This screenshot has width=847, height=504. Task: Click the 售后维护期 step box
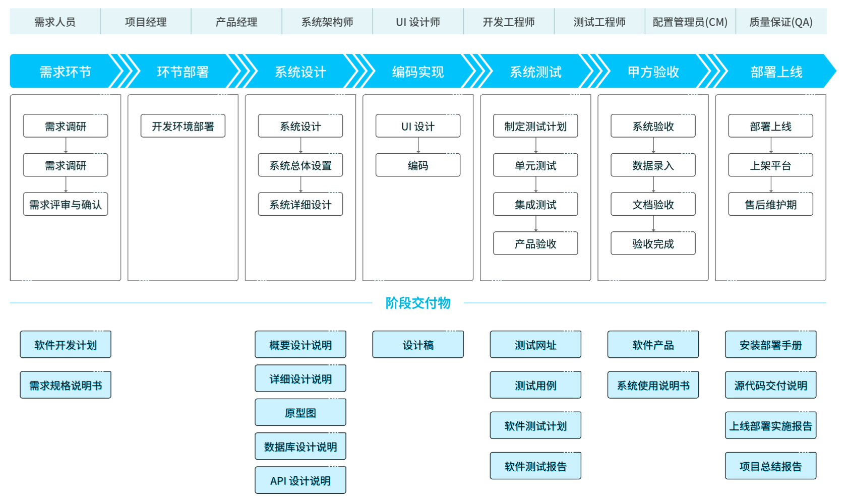coord(771,205)
